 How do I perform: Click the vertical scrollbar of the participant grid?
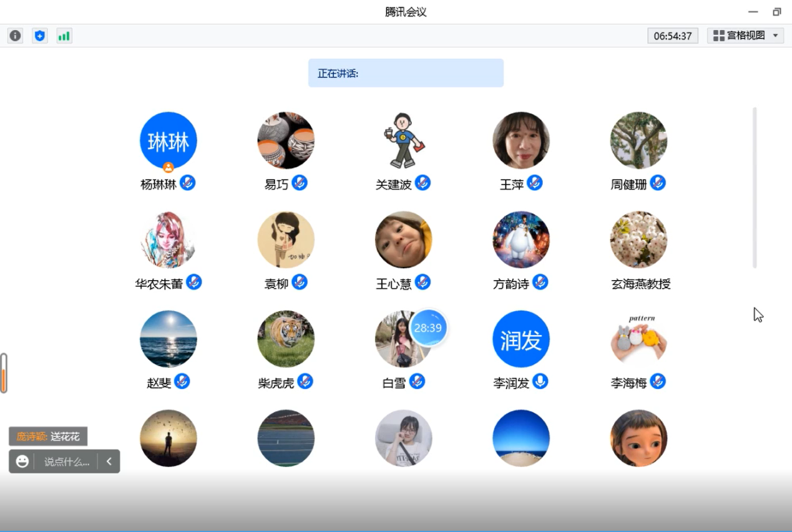click(755, 187)
